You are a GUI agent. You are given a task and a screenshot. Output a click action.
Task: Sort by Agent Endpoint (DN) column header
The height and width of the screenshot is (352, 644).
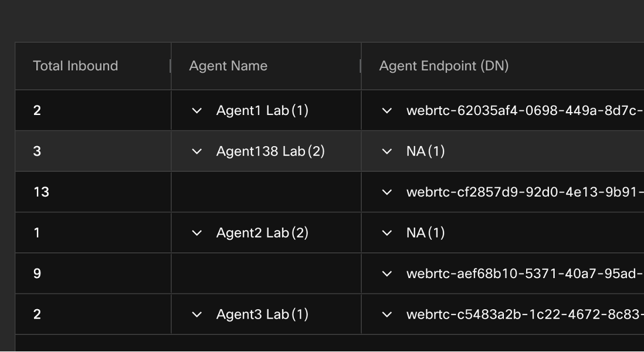click(443, 66)
